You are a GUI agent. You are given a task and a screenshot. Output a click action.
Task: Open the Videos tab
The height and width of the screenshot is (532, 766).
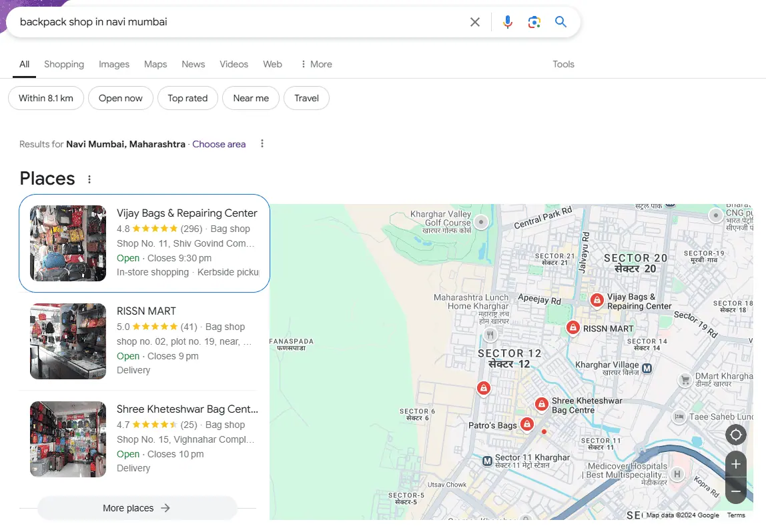point(234,64)
